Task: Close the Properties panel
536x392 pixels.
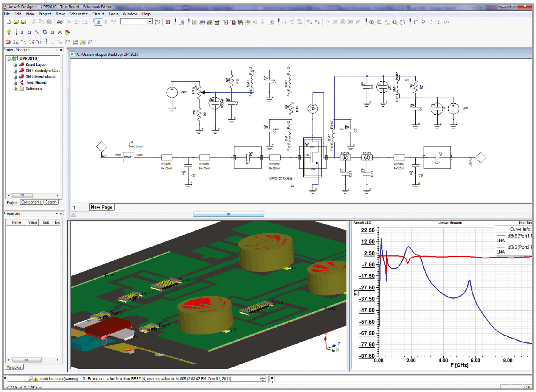Action: pos(61,214)
